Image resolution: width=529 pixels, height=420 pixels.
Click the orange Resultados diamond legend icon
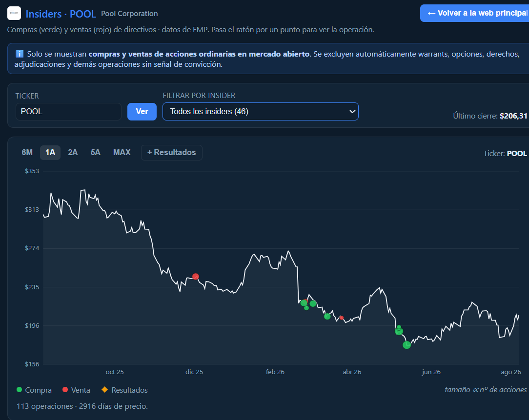pos(104,390)
